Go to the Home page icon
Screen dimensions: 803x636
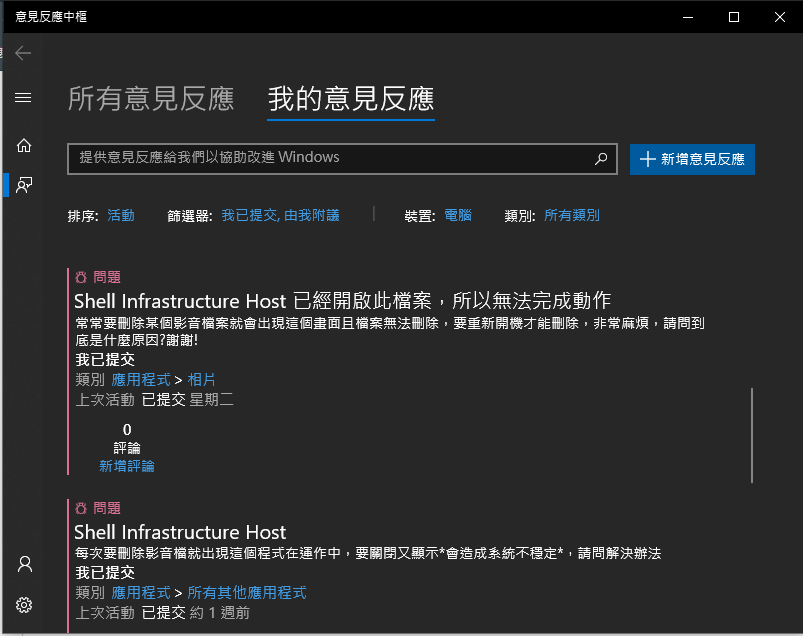(24, 145)
